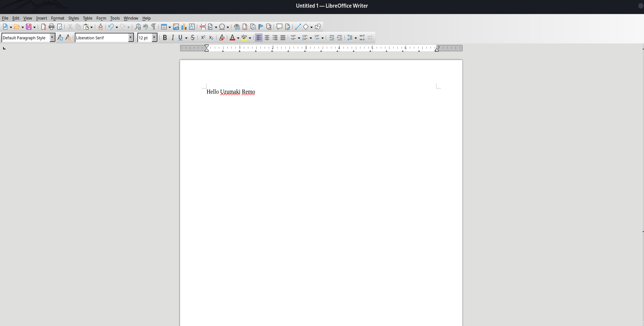The image size is (644, 326).
Task: Toggle underline formatting
Action: (x=181, y=38)
